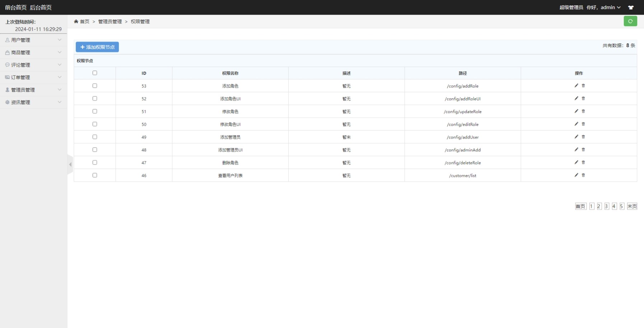This screenshot has height=328, width=644.
Task: Go to page 4 in pagination
Action: (x=614, y=206)
